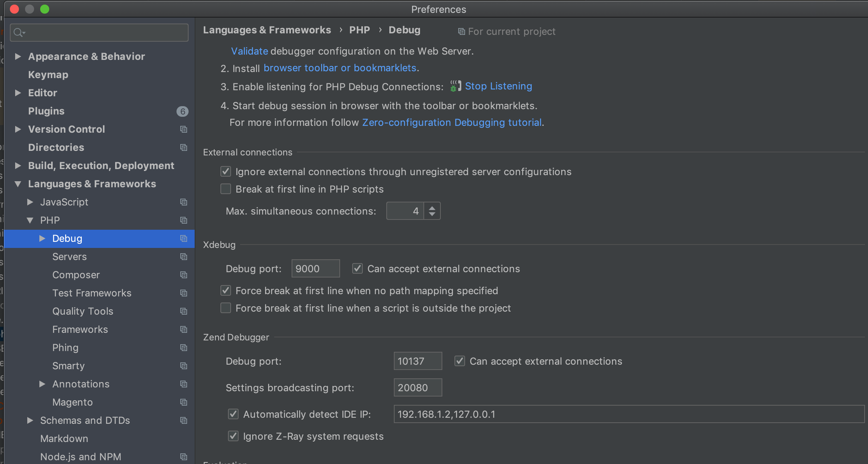Toggle Automatically detect IDE IP checkbox
This screenshot has height=464, width=868.
point(233,414)
